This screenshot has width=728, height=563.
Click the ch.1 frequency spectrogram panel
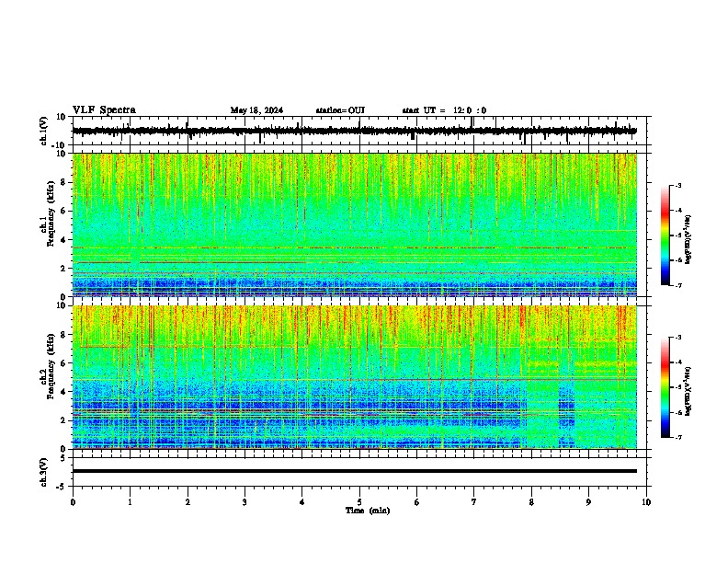(x=354, y=224)
